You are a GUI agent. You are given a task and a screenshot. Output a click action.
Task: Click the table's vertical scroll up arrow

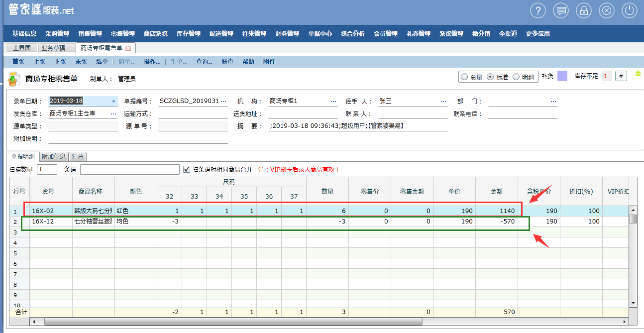click(633, 209)
